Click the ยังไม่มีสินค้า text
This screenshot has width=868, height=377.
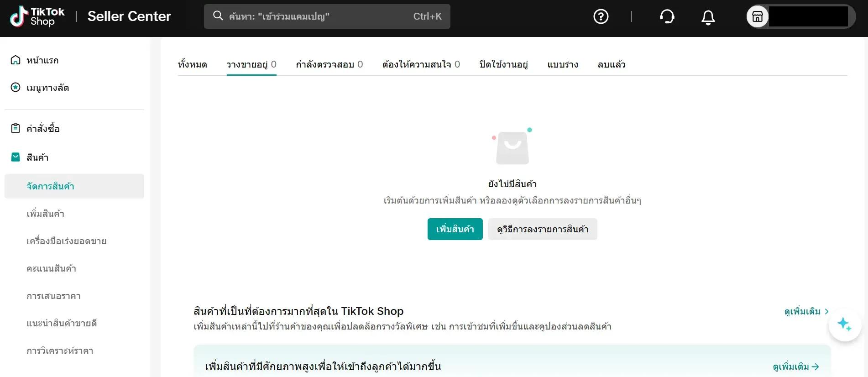[512, 184]
